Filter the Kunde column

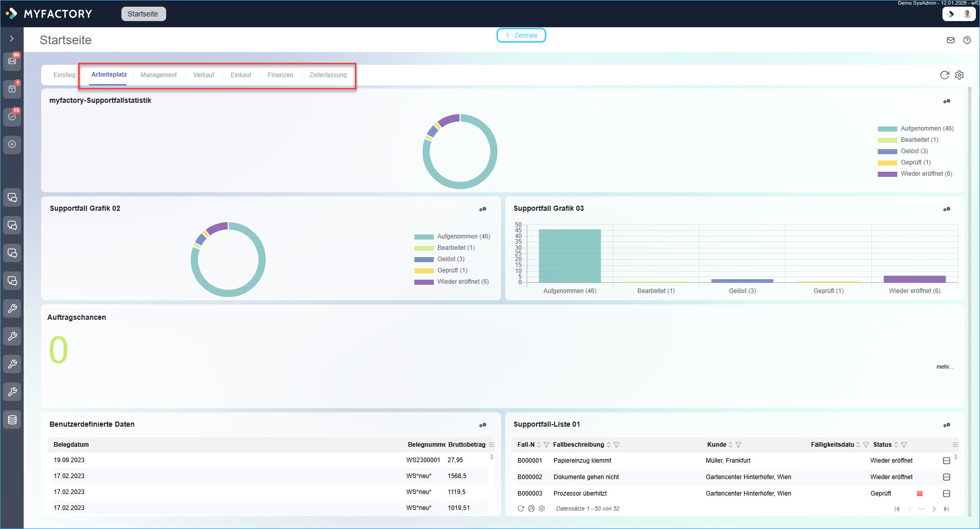coord(738,445)
